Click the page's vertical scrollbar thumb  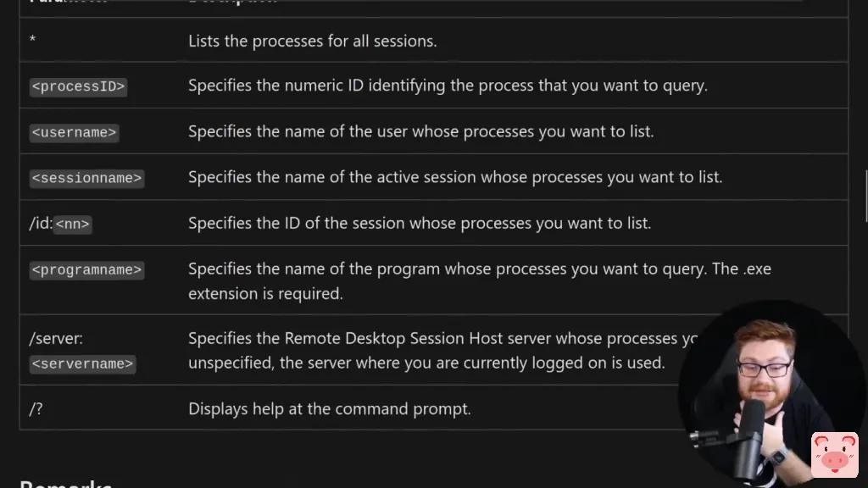click(865, 195)
